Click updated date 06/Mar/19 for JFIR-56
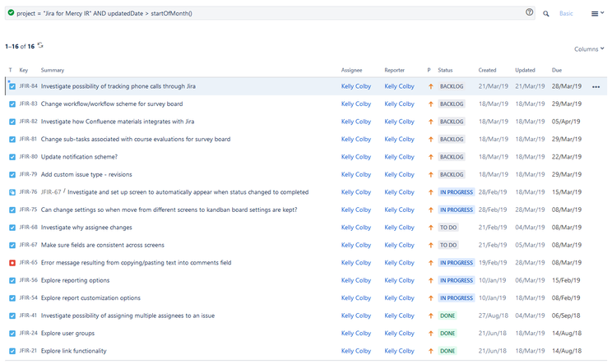This screenshot has height=364, width=612. click(x=530, y=280)
